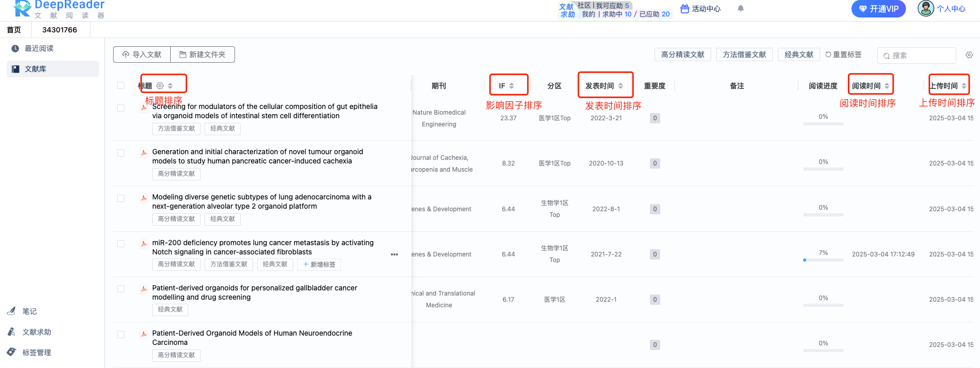The width and height of the screenshot is (980, 368).
Task: Click the reset tags refresh icon
Action: 828,54
